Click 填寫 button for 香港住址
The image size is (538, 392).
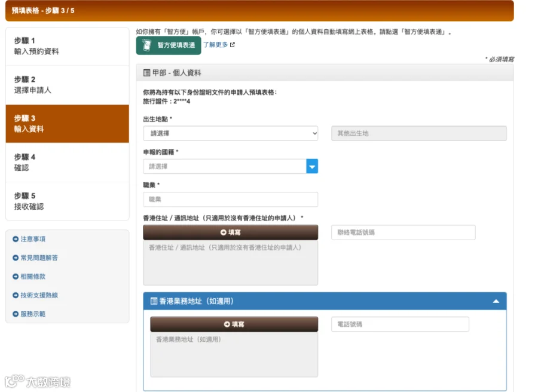coord(230,232)
